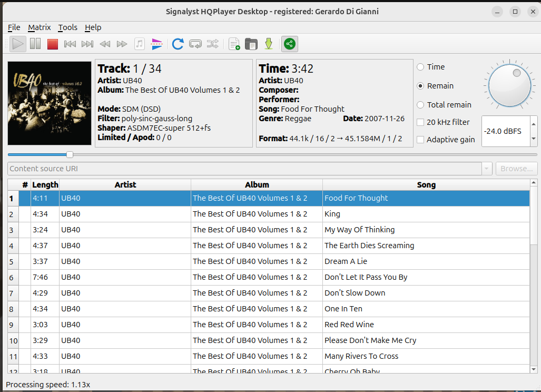
Task: Enable the Adaptive gain checkbox
Action: coord(420,140)
